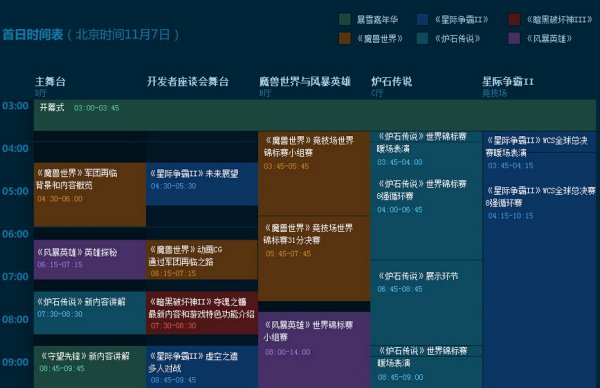This screenshot has width=600, height=388.
Task: Open the 风暴英雄 世界锦标赛小组赛 event
Action: (x=314, y=350)
